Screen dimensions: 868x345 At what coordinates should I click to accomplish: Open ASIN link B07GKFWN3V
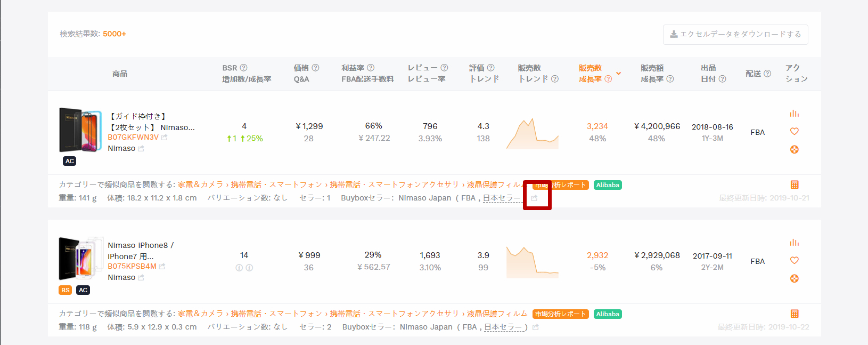[133, 137]
